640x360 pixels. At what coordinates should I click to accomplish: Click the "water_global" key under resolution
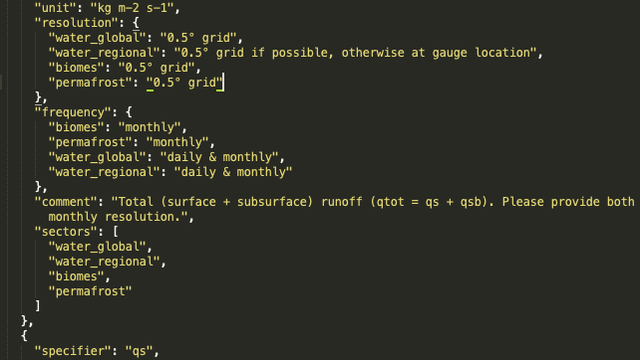[x=97, y=38]
